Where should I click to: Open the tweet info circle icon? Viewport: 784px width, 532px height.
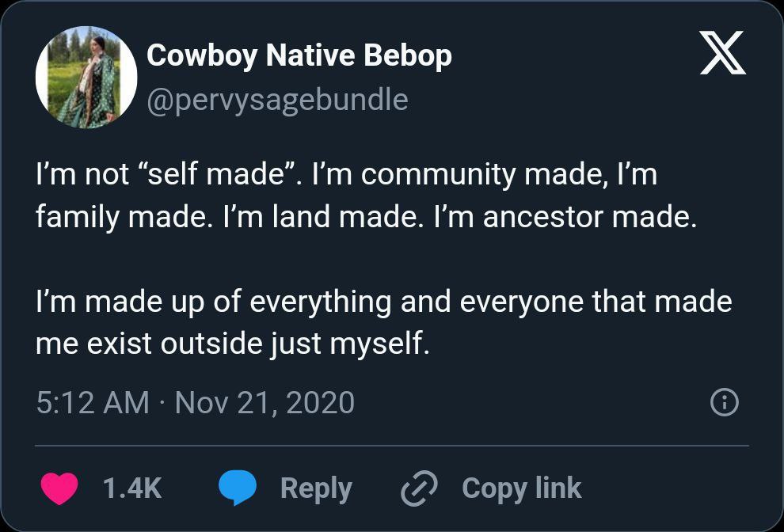coord(725,404)
